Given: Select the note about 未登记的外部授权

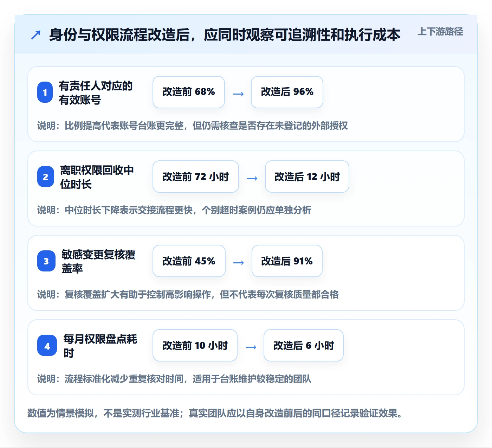Looking at the screenshot, I should tap(193, 126).
